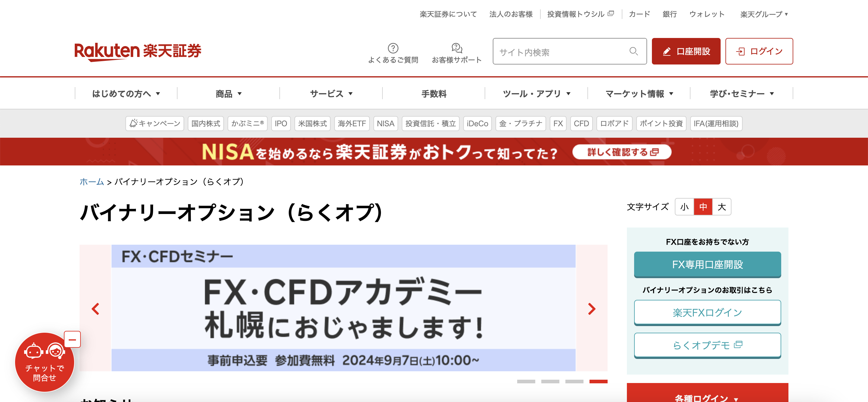This screenshot has width=868, height=402.
Task: Set text size to 小
Action: click(x=684, y=206)
